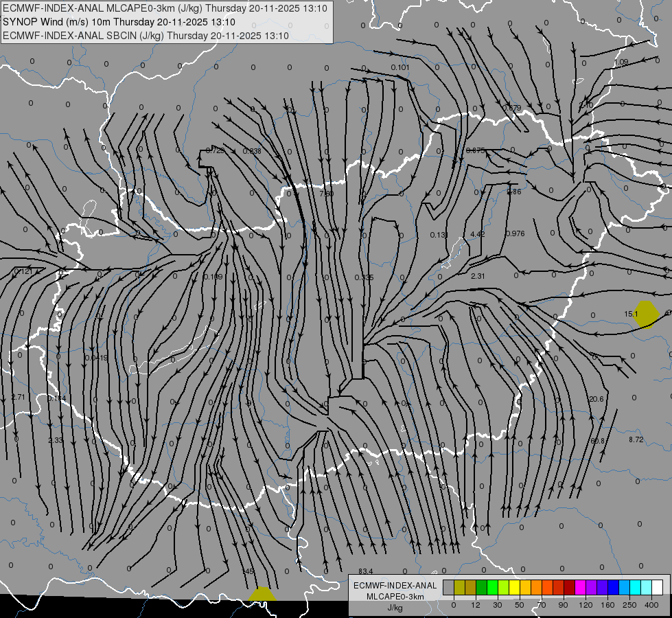
Task: Click the olive hexagon marked 15.1
Action: pyautogui.click(x=645, y=314)
